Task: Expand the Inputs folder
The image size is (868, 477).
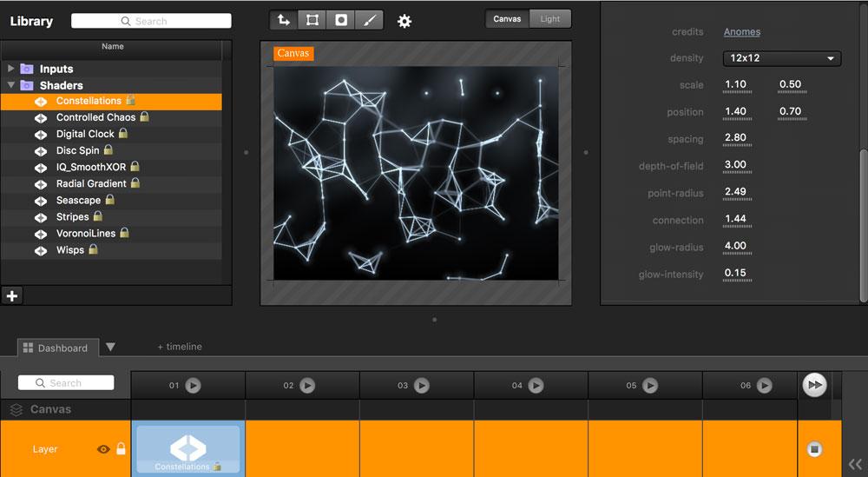Action: (x=11, y=69)
